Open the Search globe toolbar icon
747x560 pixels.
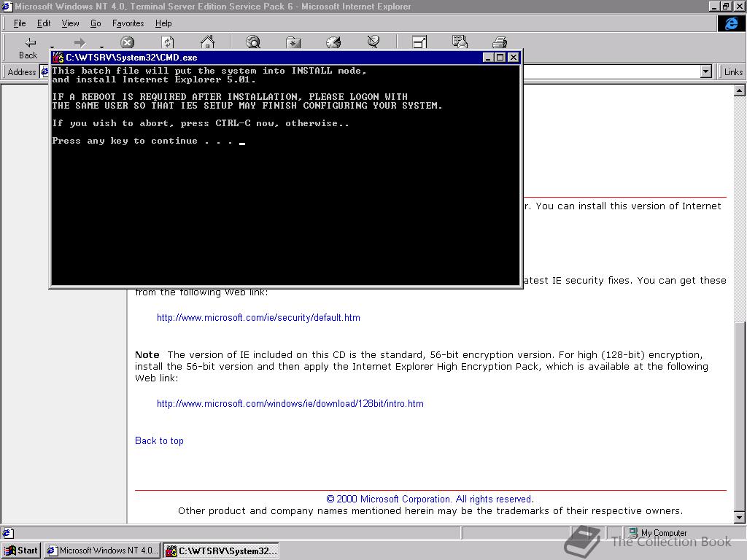253,42
